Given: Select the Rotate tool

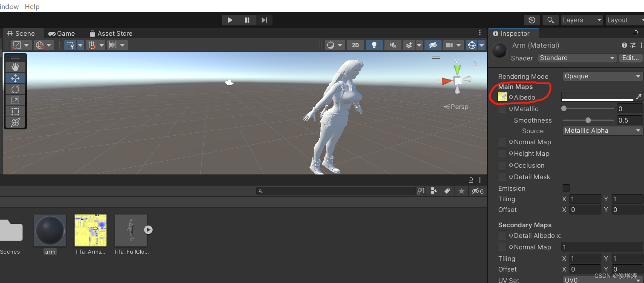Looking at the screenshot, I should [15, 89].
